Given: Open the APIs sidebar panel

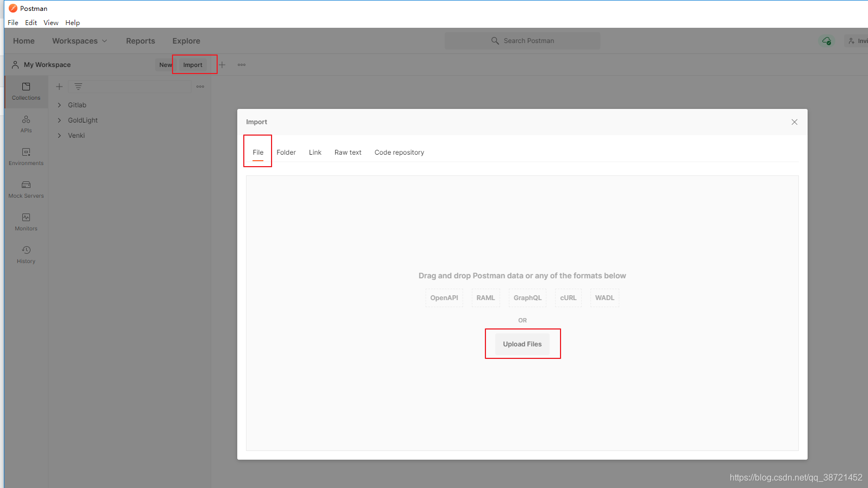Looking at the screenshot, I should (26, 124).
